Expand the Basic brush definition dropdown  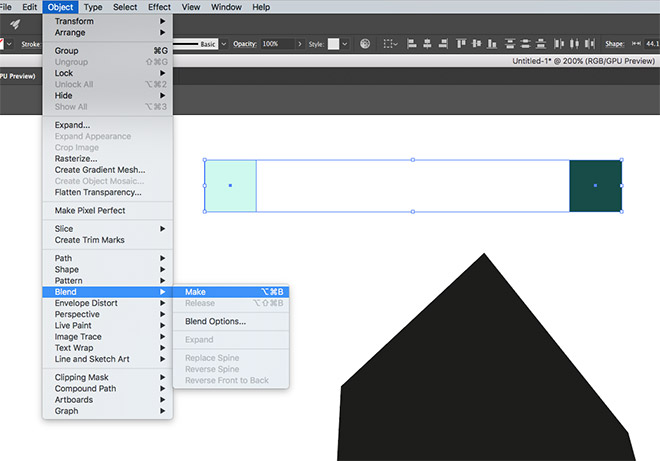tap(223, 44)
